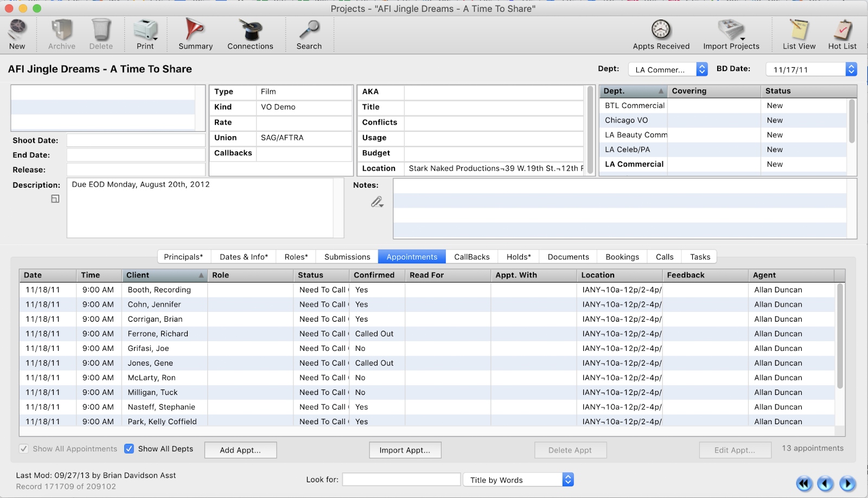Click the New project film reel icon
868x498 pixels.
[17, 30]
